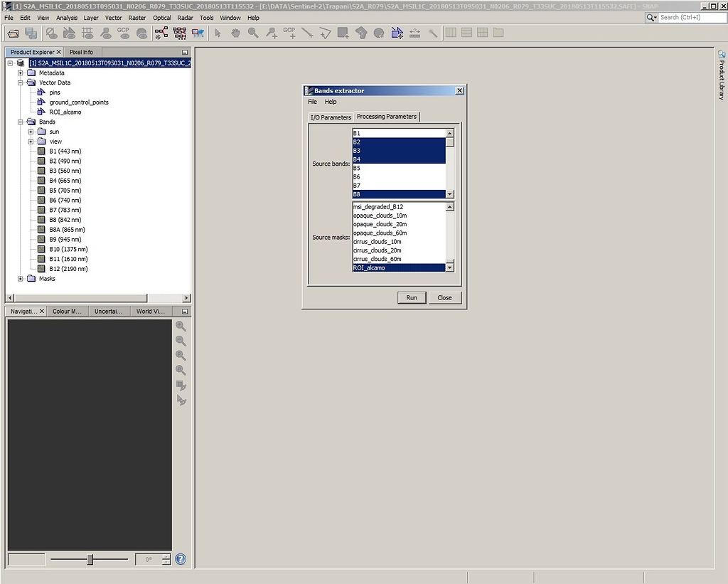Click the Zoom All icon in Navigation panel
Screen dimensions: 728x584
180,369
